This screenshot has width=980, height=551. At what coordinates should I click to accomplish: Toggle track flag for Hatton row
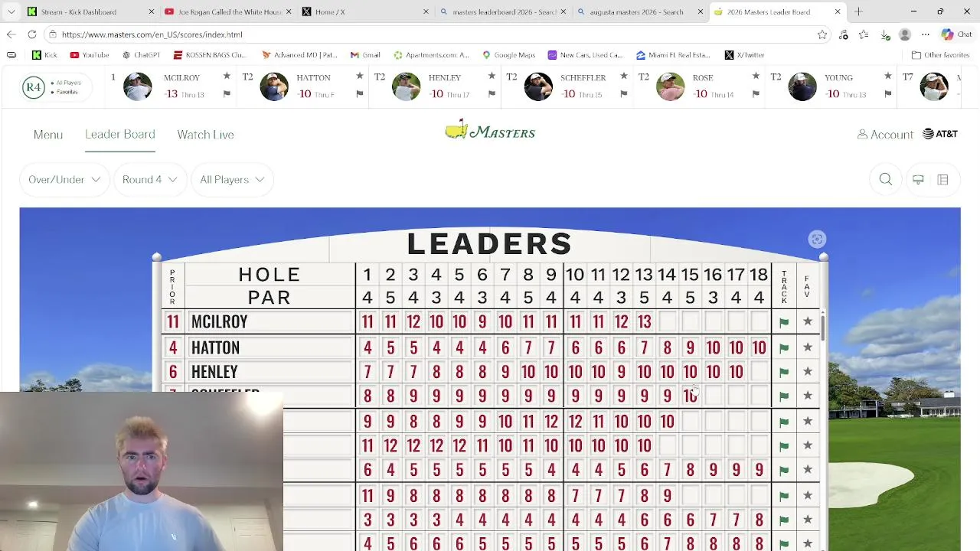click(784, 347)
